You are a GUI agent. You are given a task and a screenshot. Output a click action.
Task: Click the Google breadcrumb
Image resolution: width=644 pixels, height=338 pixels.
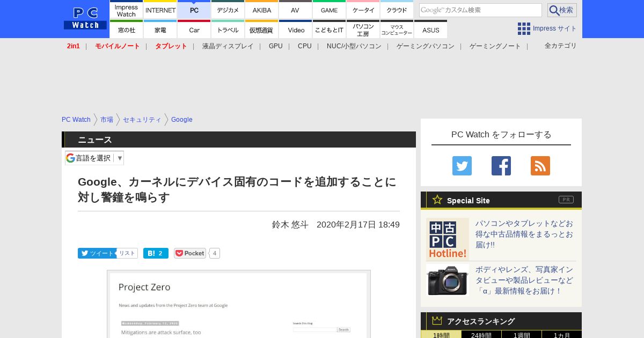click(x=182, y=120)
